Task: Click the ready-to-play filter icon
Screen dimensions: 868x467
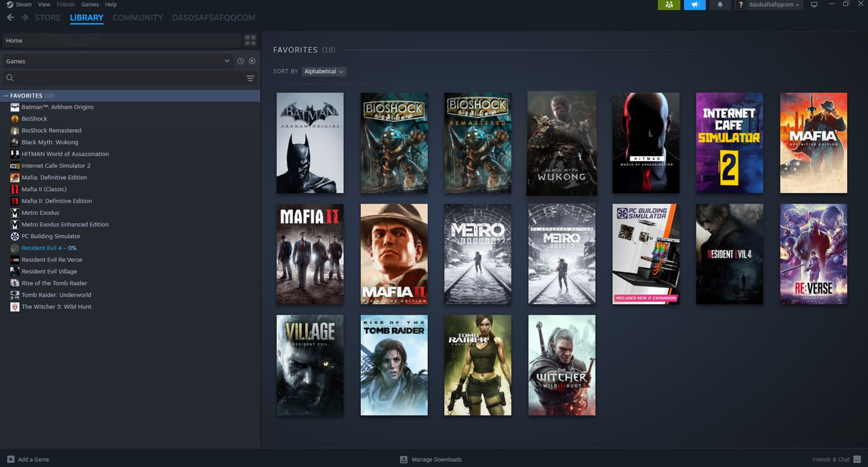Action: [x=252, y=61]
